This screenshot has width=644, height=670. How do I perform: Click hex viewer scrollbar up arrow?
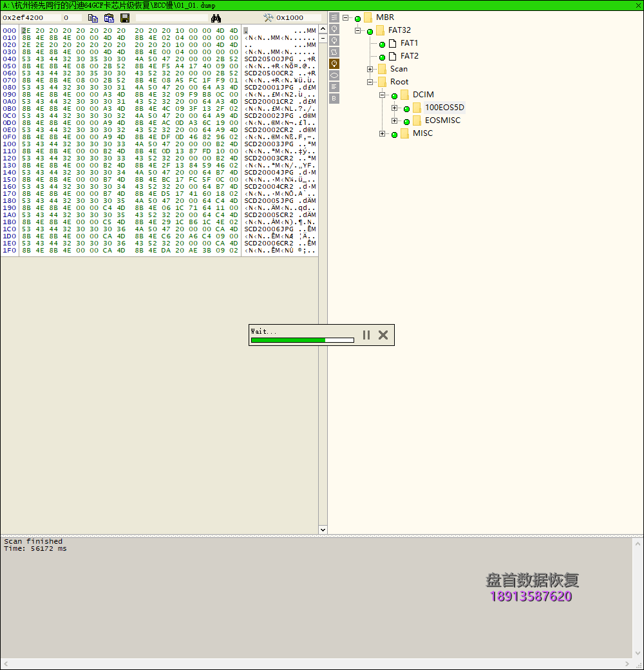pos(323,29)
